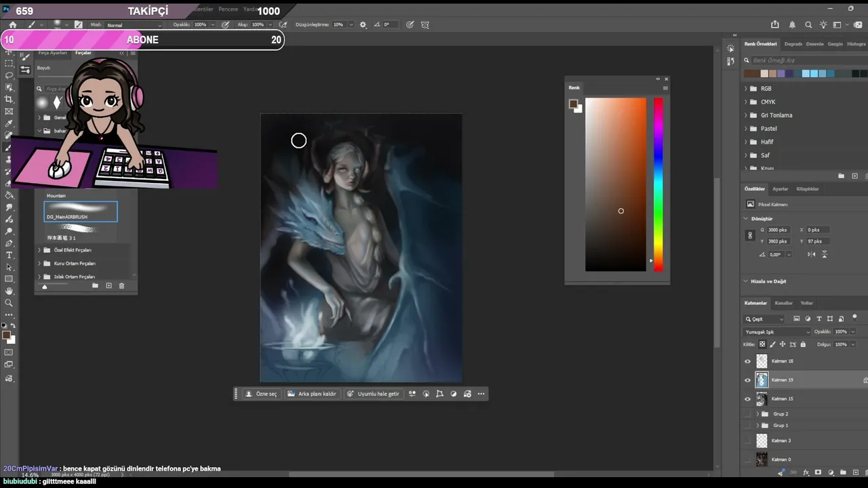Select the Pen tool
The height and width of the screenshot is (488, 868).
click(x=9, y=243)
